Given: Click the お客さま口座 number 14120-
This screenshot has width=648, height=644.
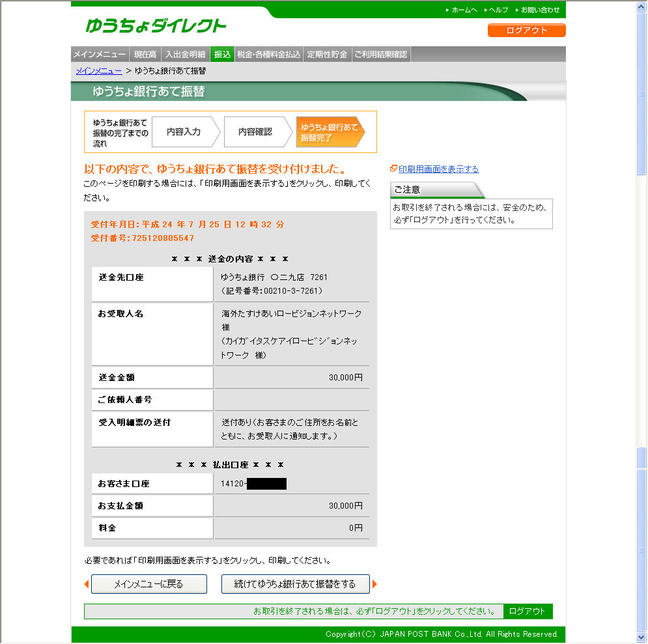Looking at the screenshot, I should [234, 484].
